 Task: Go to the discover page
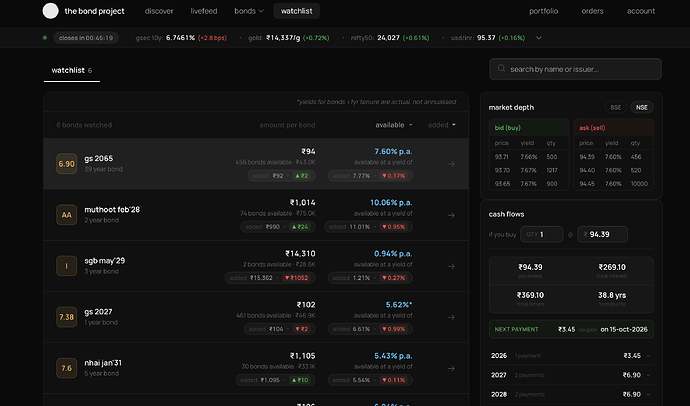159,11
